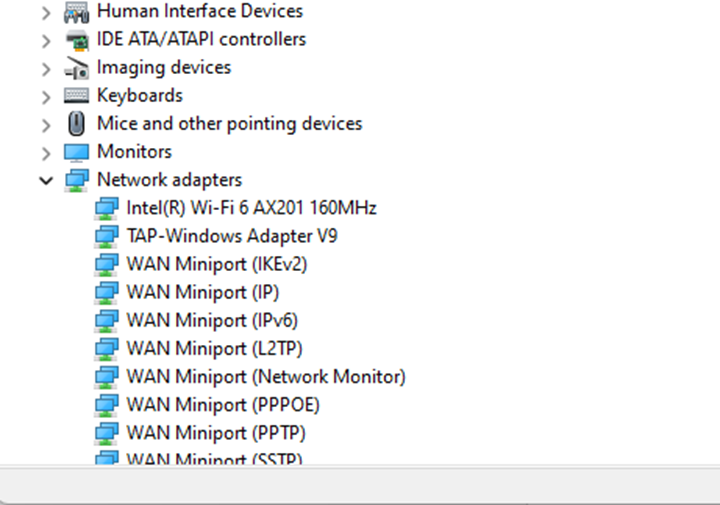Expand the Imaging devices category
This screenshot has width=720, height=505.
(46, 69)
